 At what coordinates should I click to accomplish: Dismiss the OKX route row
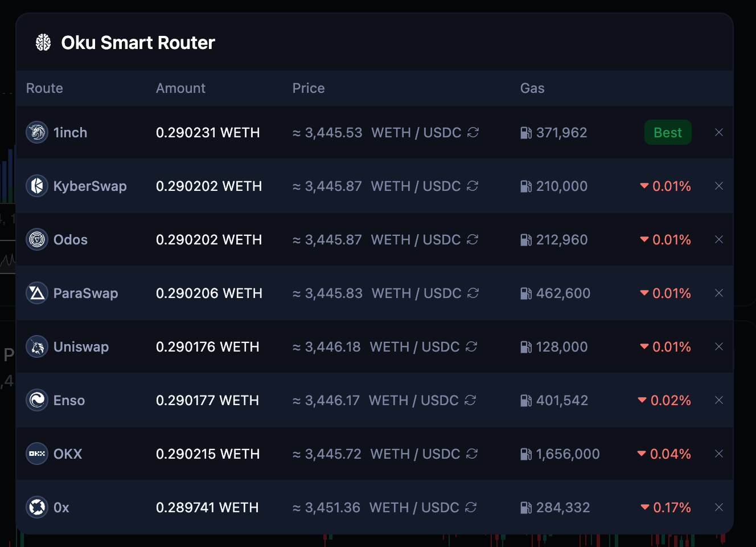[718, 454]
